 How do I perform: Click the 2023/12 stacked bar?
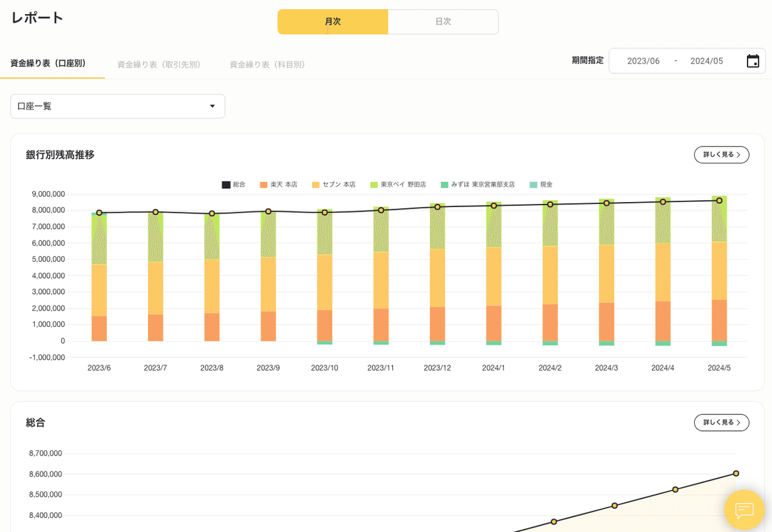point(437,274)
